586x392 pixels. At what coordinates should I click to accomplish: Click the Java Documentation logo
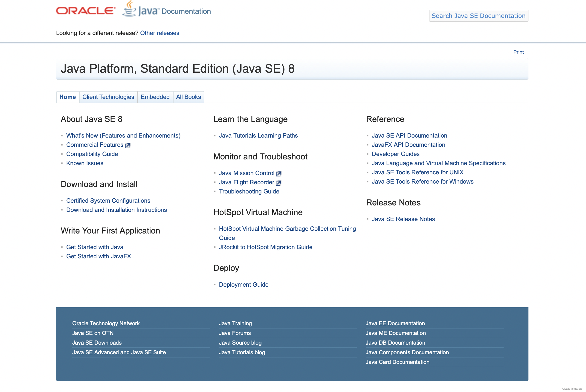(167, 9)
